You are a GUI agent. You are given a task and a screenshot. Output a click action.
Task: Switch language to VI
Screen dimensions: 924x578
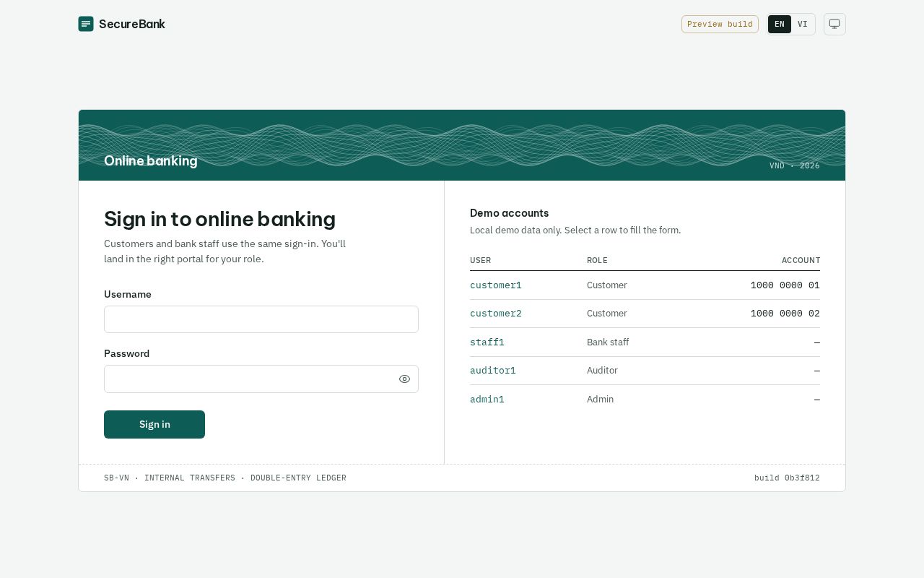coord(803,24)
